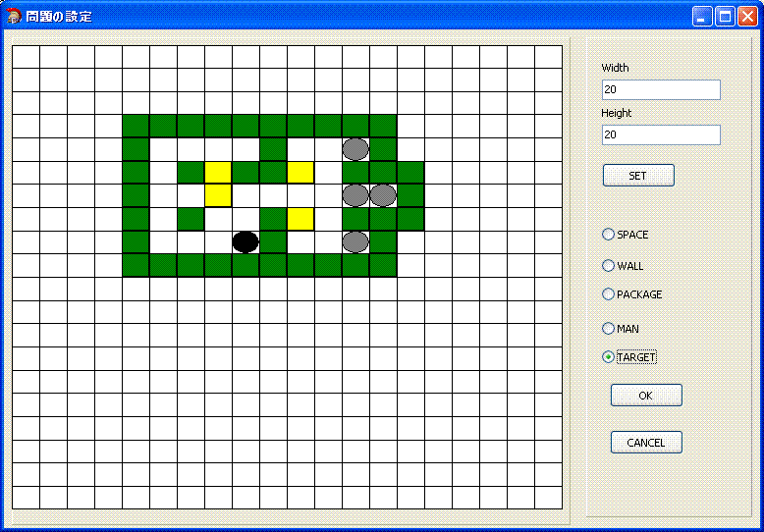Click the CANCEL button
The width and height of the screenshot is (764, 532).
646,443
